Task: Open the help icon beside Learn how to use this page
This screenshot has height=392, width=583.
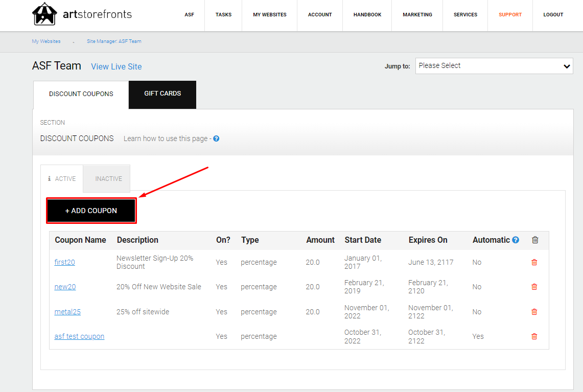Action: click(216, 139)
